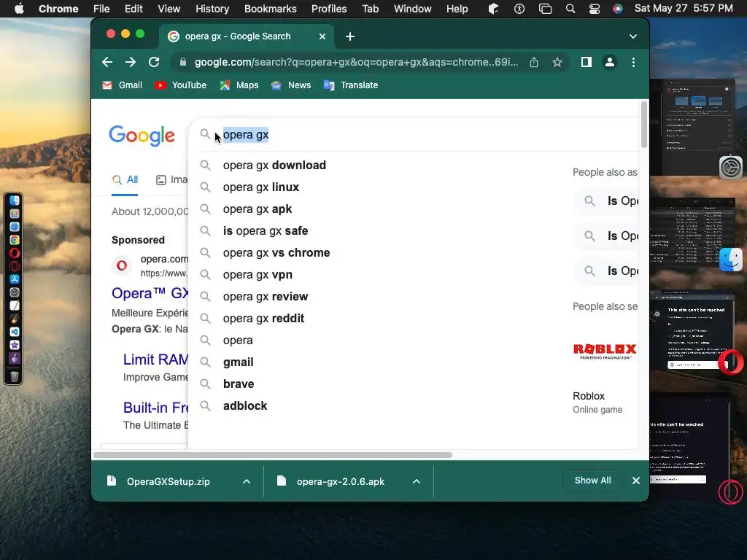Open the red Opera browser dock icon

[15, 253]
